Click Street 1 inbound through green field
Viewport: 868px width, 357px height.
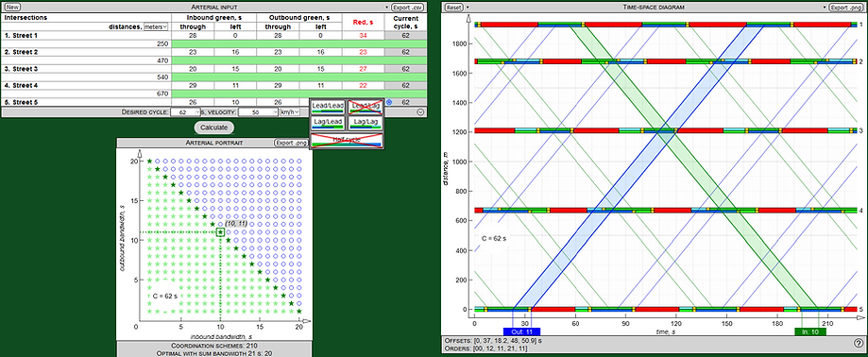[193, 36]
